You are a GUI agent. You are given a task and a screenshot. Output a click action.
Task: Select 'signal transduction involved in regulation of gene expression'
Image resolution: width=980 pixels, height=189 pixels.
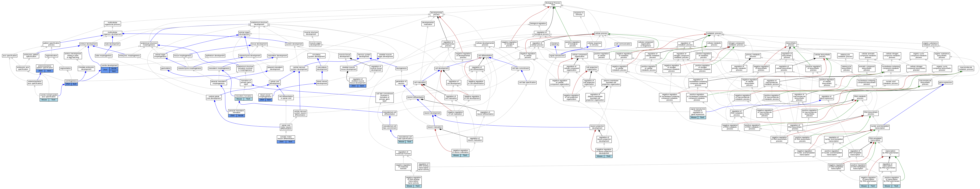pos(698,113)
